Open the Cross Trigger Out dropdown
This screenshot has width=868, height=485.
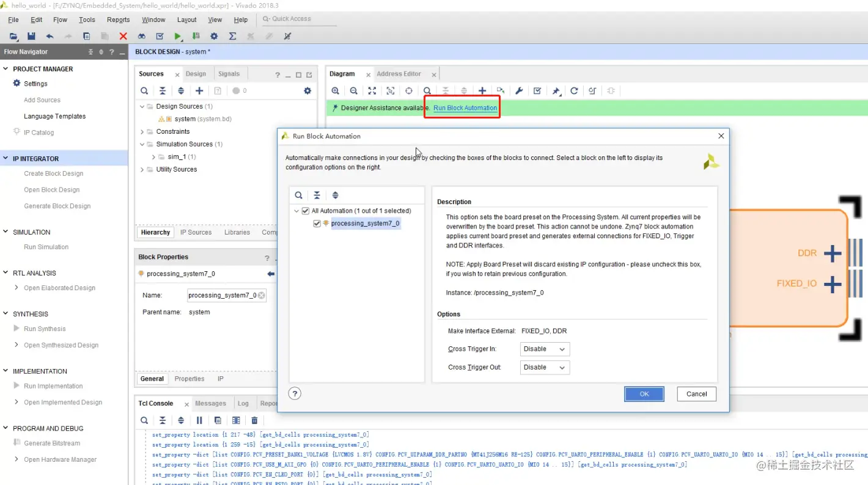545,367
